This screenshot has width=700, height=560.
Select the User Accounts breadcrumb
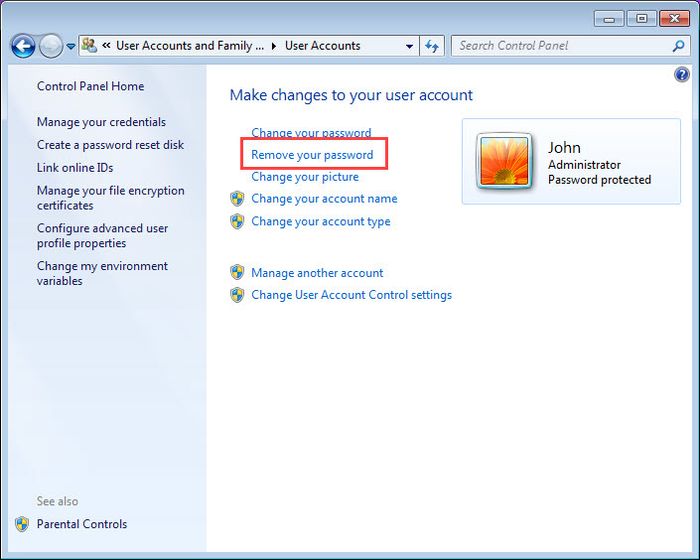[x=322, y=46]
